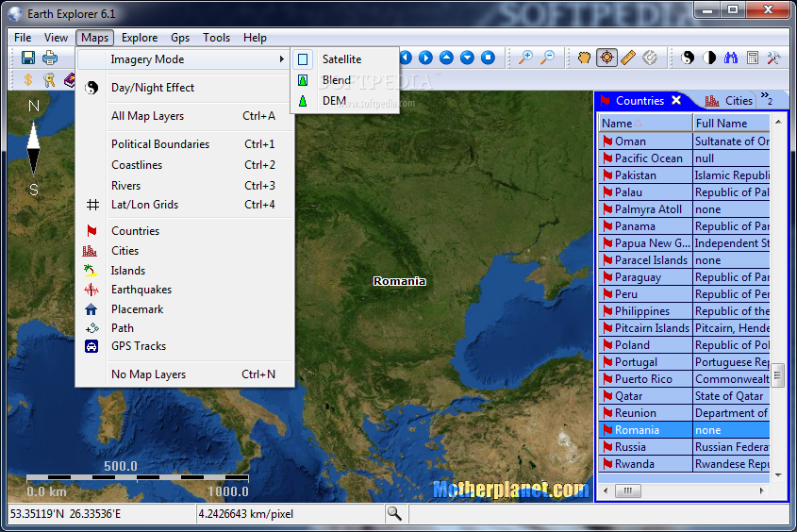Open the View menu
This screenshot has width=797, height=532.
(x=56, y=38)
